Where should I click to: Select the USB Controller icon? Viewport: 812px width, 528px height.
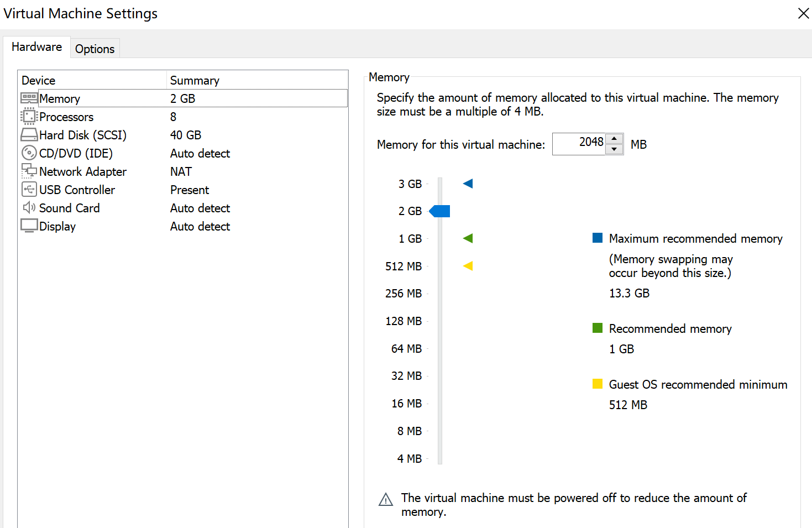coord(29,189)
